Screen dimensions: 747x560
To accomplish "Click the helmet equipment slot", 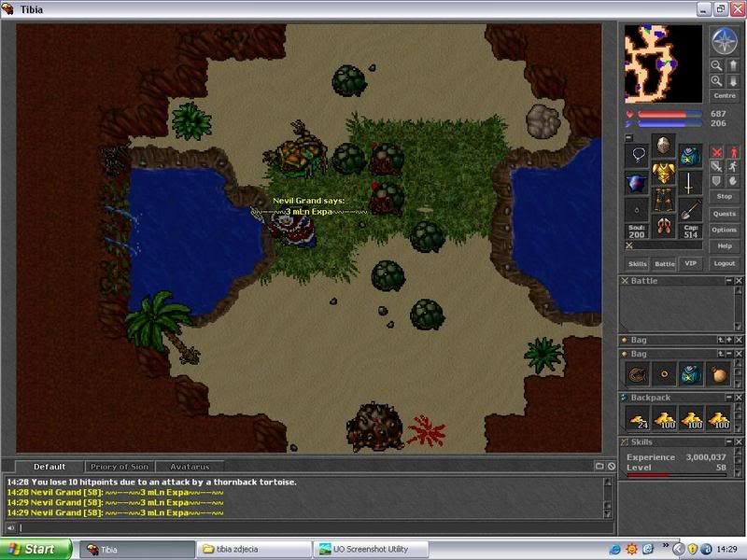I will click(663, 146).
